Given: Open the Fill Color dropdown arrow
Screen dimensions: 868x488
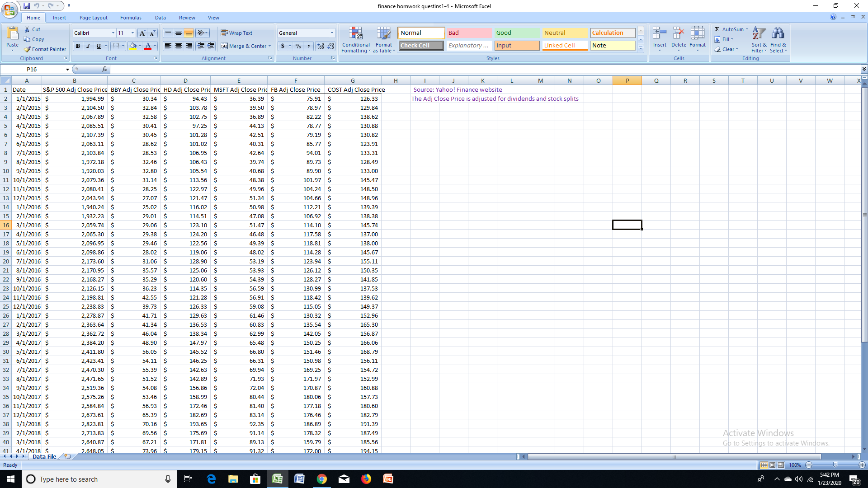Looking at the screenshot, I should click(x=140, y=46).
